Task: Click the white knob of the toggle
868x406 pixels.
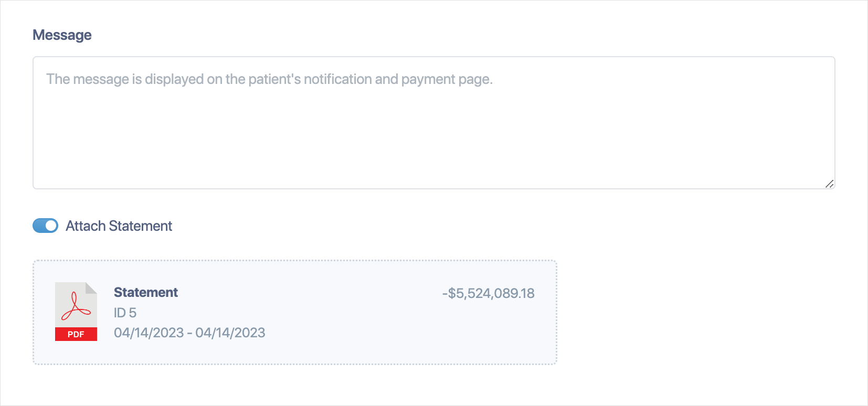Action: point(51,226)
